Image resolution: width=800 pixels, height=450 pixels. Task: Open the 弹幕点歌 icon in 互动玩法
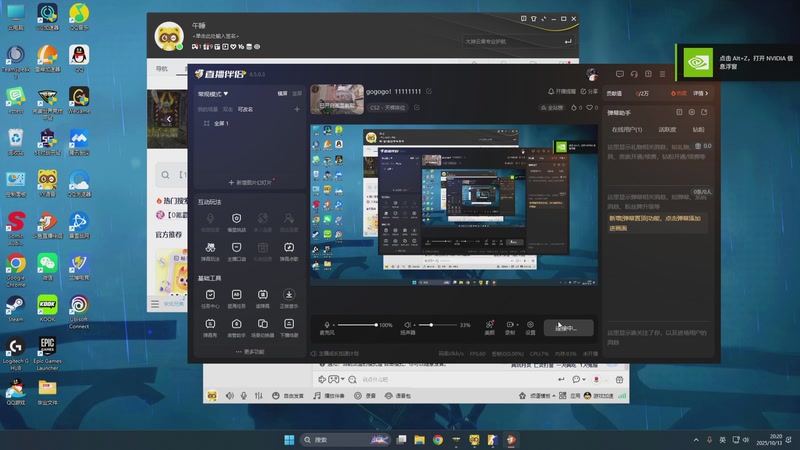(x=289, y=247)
